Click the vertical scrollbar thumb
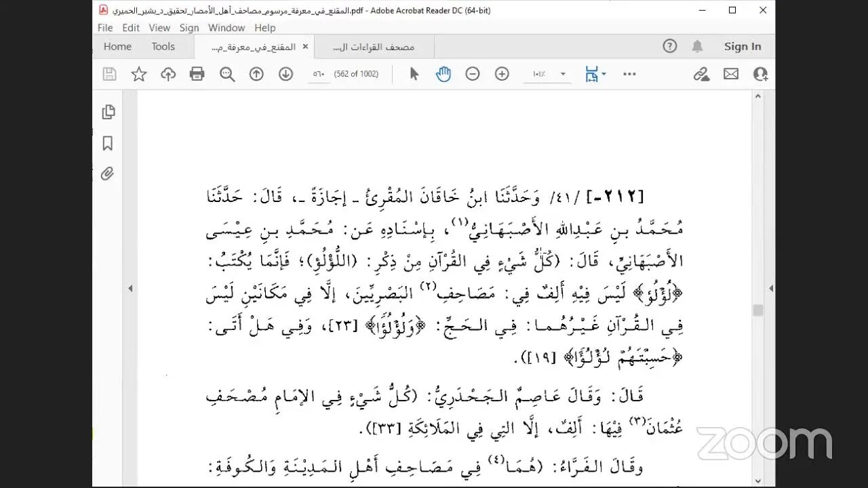868x488 pixels. pos(758,310)
